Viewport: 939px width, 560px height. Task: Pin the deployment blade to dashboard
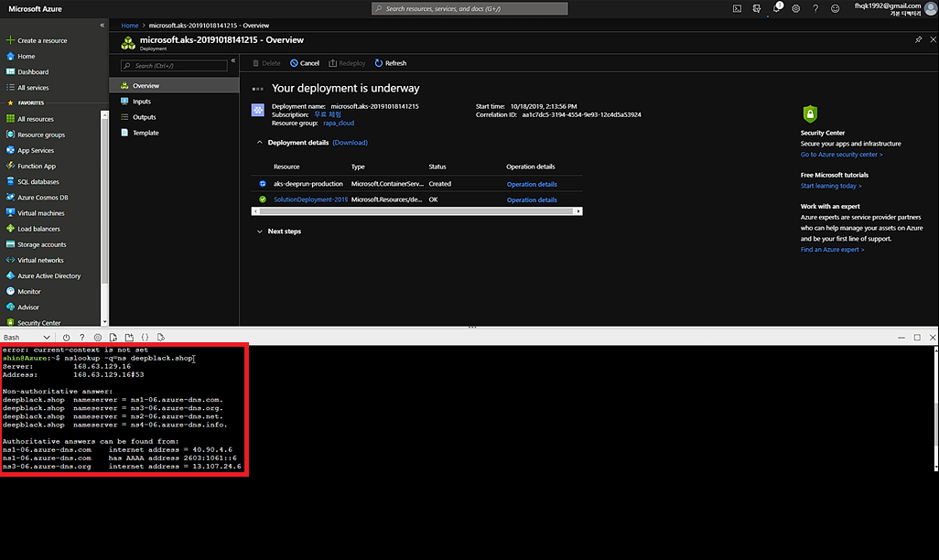tap(919, 39)
